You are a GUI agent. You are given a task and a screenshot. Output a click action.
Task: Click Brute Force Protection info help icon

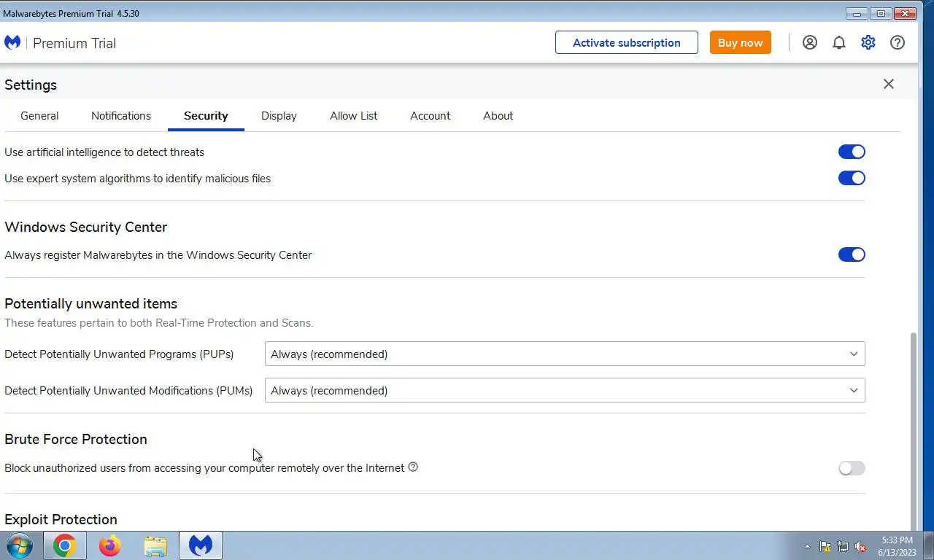click(x=413, y=467)
